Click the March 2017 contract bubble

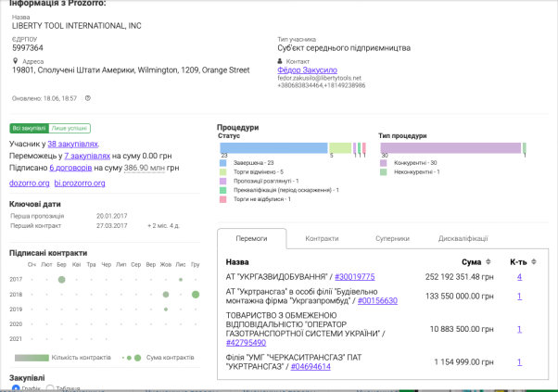click(61, 279)
